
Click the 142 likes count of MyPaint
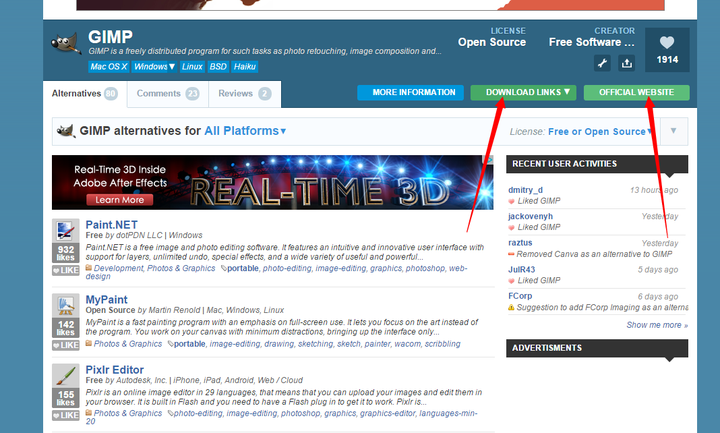click(66, 328)
